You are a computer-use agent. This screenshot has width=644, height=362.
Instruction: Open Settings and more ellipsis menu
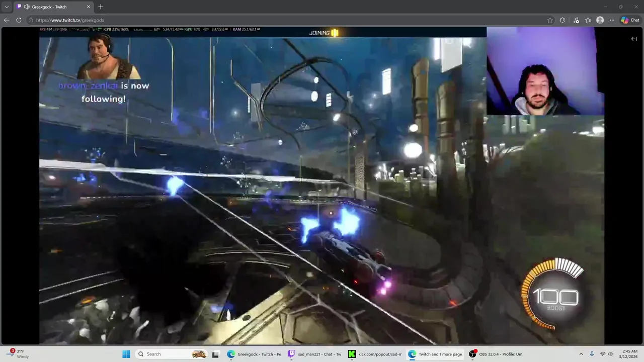pyautogui.click(x=612, y=20)
